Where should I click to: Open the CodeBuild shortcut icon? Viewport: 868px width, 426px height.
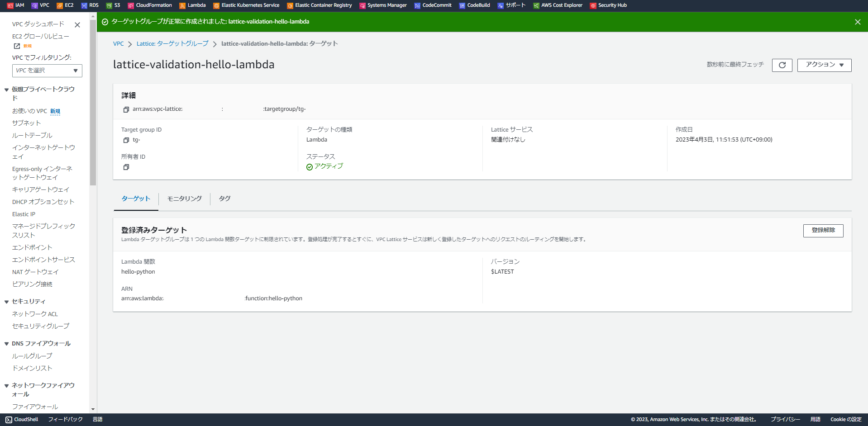coord(462,5)
